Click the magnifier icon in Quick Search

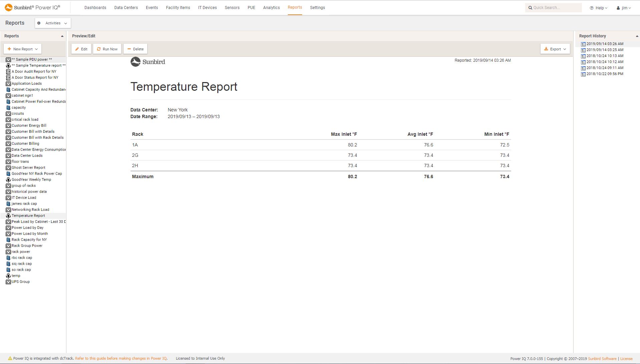coord(530,7)
